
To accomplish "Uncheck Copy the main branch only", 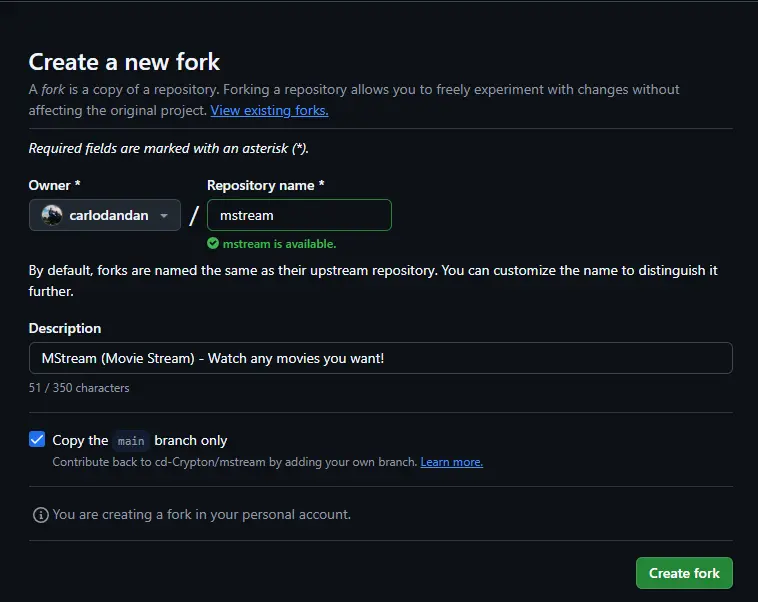I will (37, 440).
